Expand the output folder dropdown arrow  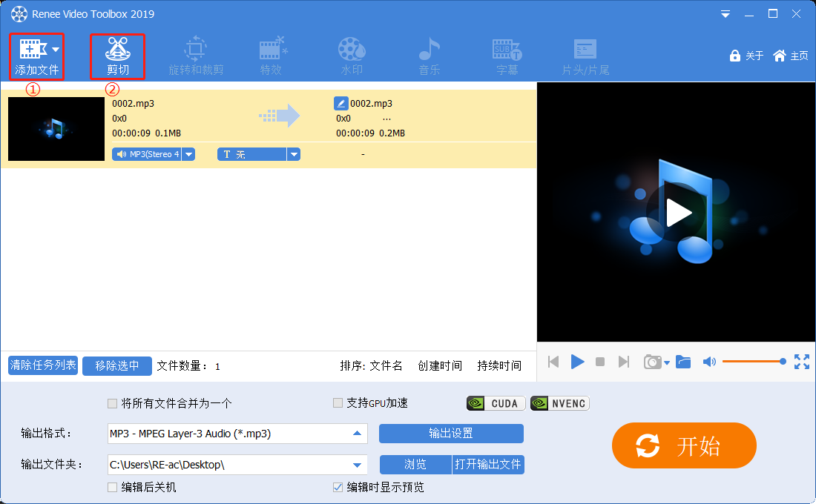(357, 465)
